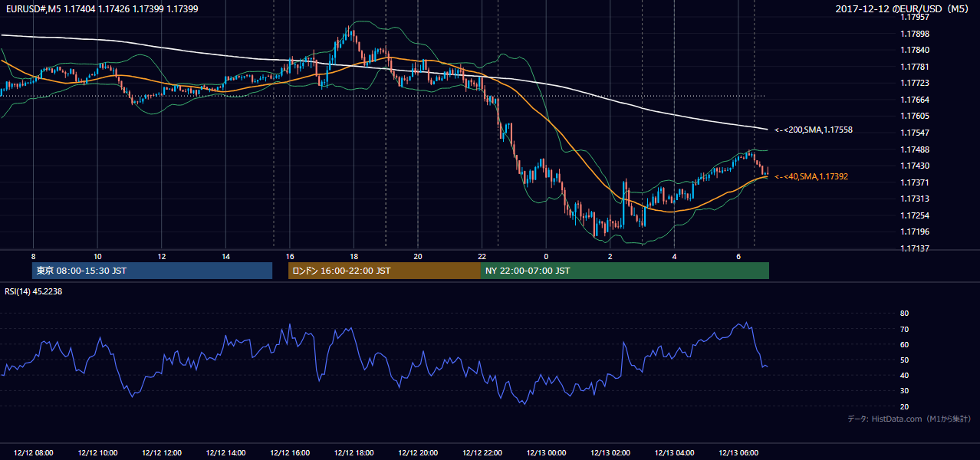The width and height of the screenshot is (980, 460).
Task: Click the bottom axis label 12/12 14:00
Action: (x=226, y=453)
